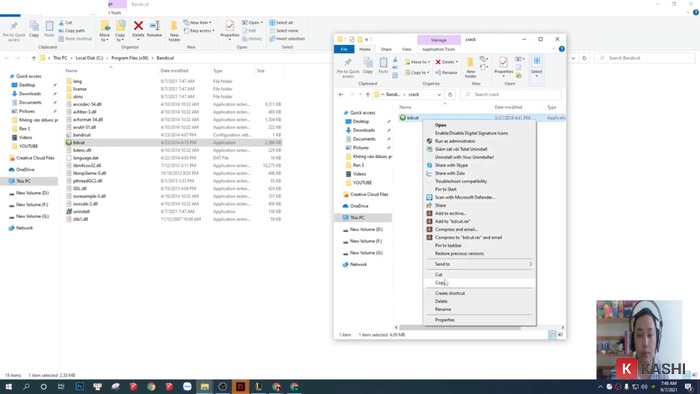Open Easy access dropdown in Bandicut window
This screenshot has height=394, width=700.
pos(199,31)
